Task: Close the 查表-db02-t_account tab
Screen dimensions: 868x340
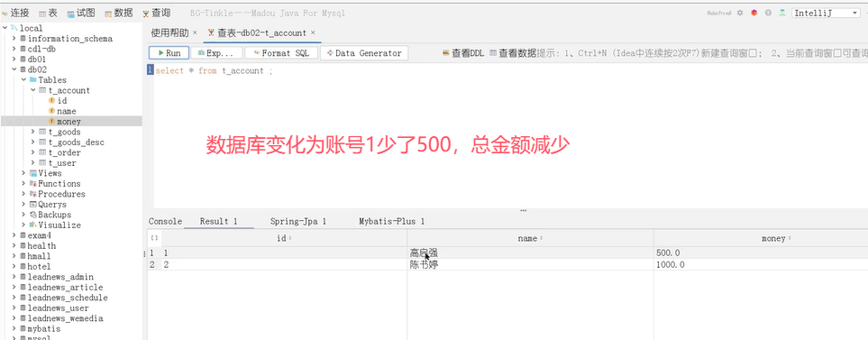Action: [313, 32]
